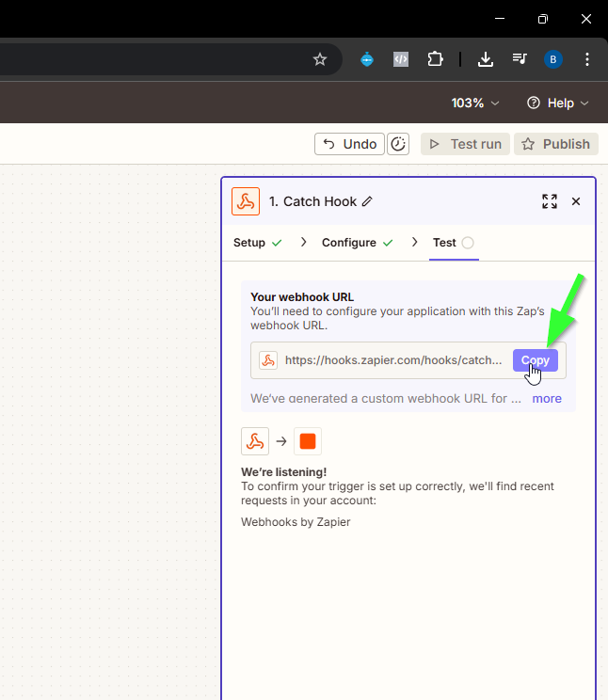Switch to the Setup tab
Image resolution: width=608 pixels, height=700 pixels.
(258, 243)
